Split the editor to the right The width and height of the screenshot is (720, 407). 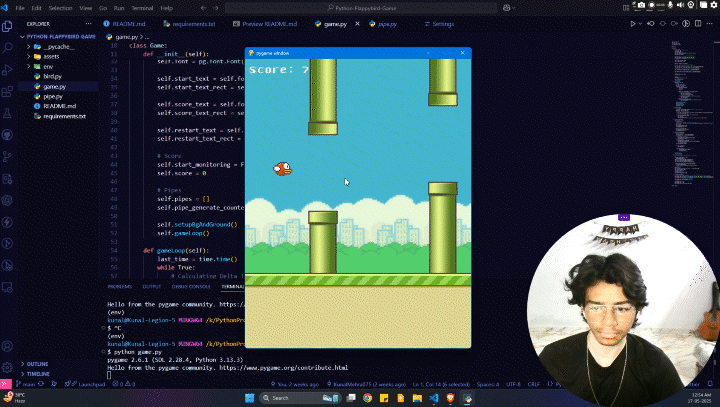point(698,24)
